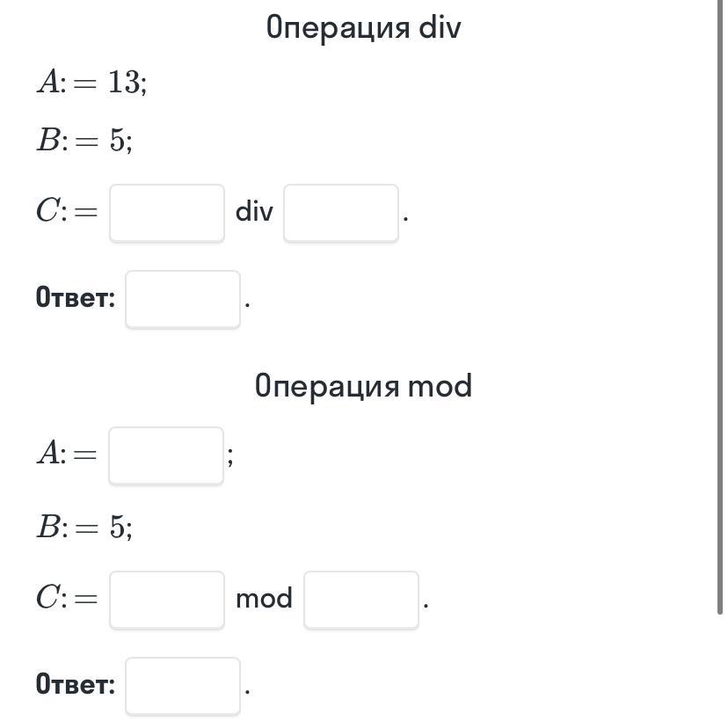
Task: Focus the Ответ field under div section
Action: coord(183,300)
